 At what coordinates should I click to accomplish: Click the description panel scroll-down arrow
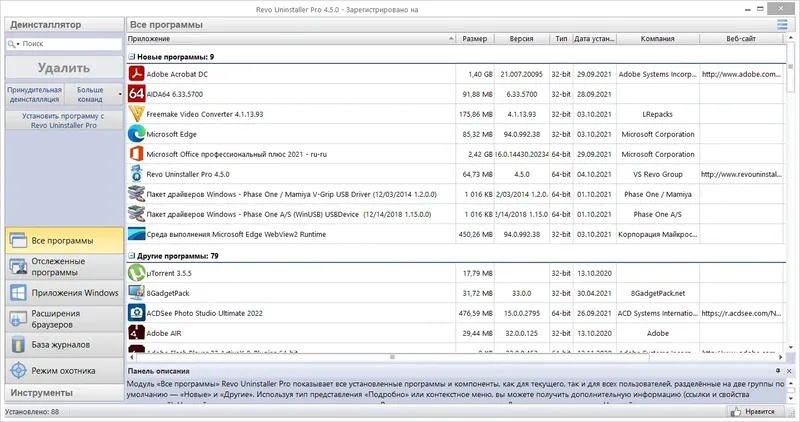[791, 399]
